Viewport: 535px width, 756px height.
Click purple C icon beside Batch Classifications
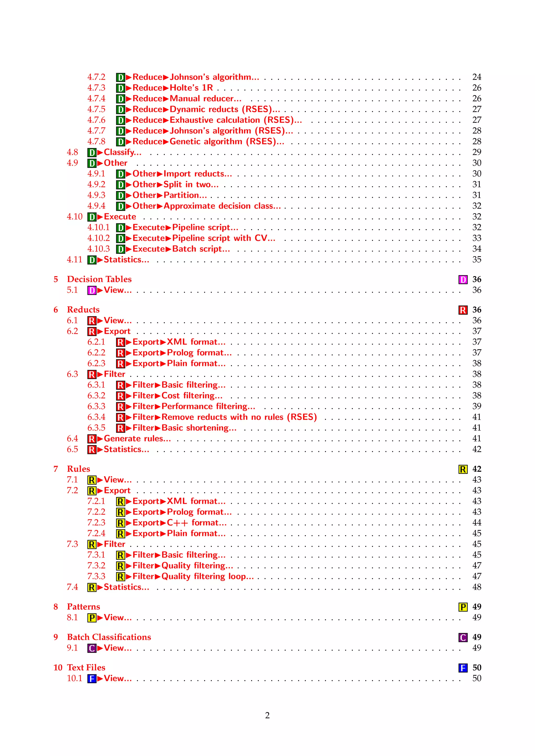(463, 637)
